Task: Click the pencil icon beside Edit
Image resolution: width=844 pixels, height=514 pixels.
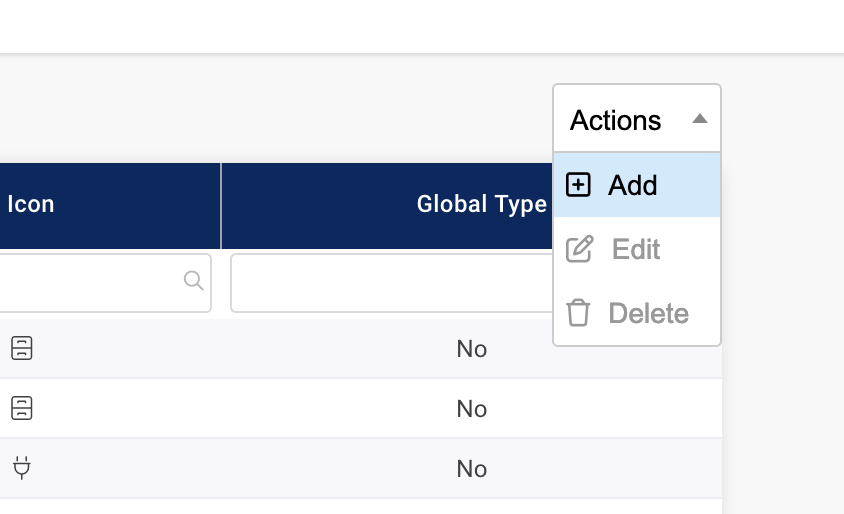Action: point(579,249)
